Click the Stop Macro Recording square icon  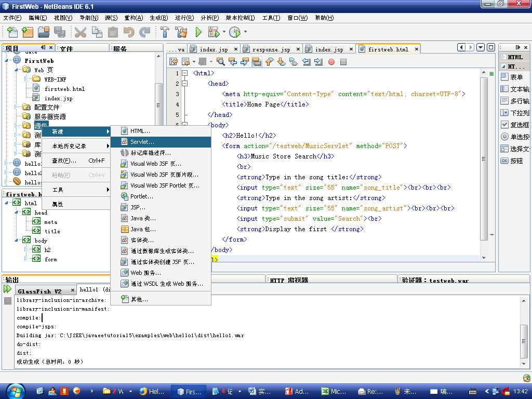coord(343,62)
